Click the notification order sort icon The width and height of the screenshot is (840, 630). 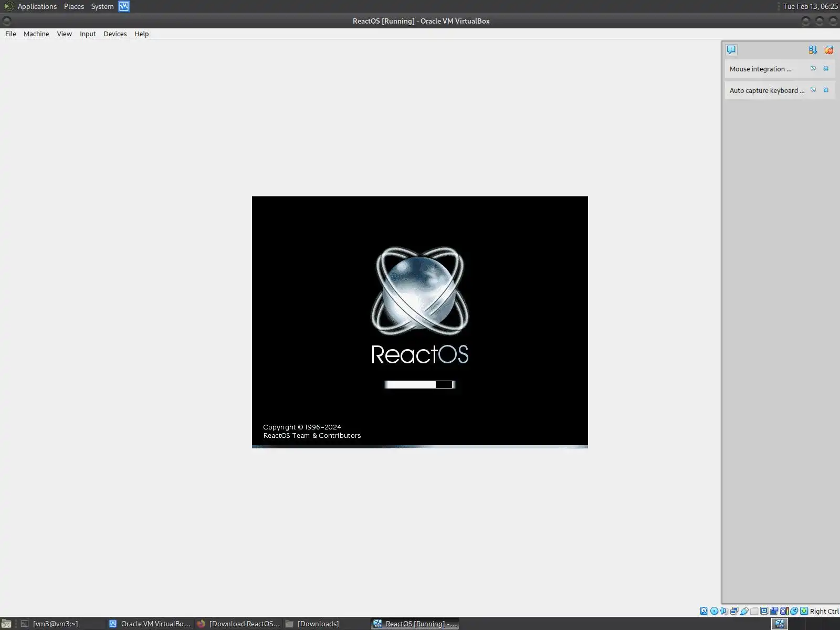tap(813, 50)
